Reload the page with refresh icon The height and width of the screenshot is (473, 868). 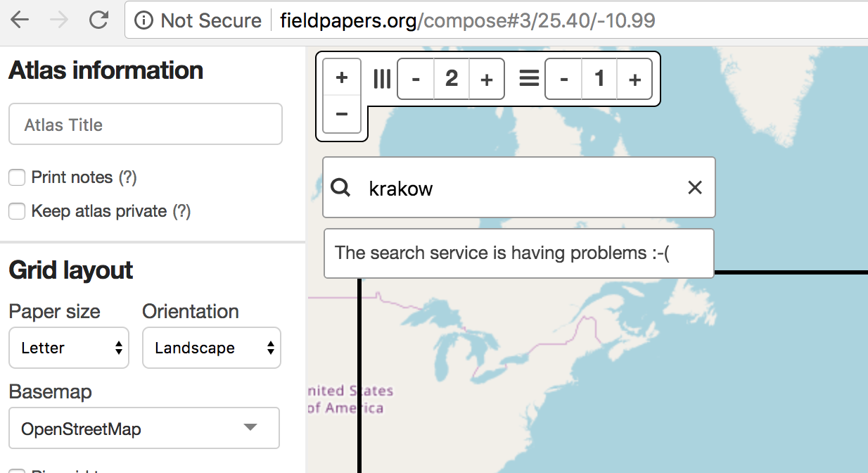click(x=98, y=20)
